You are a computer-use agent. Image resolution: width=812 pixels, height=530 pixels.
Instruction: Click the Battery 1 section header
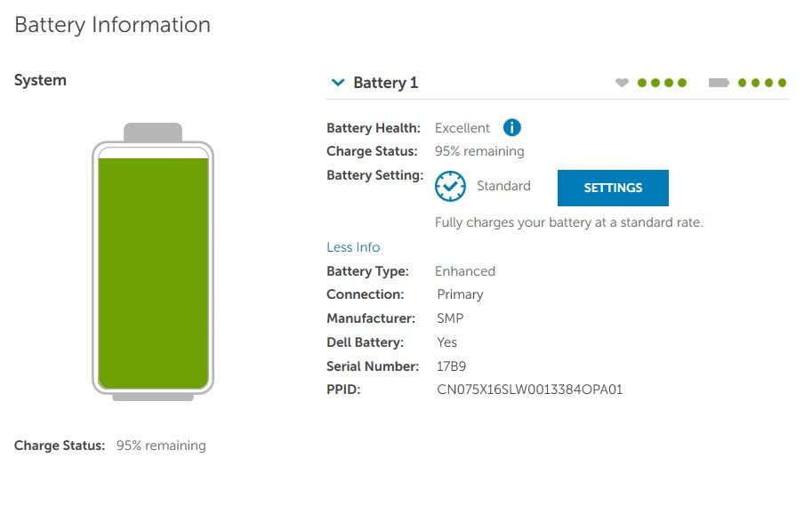385,83
